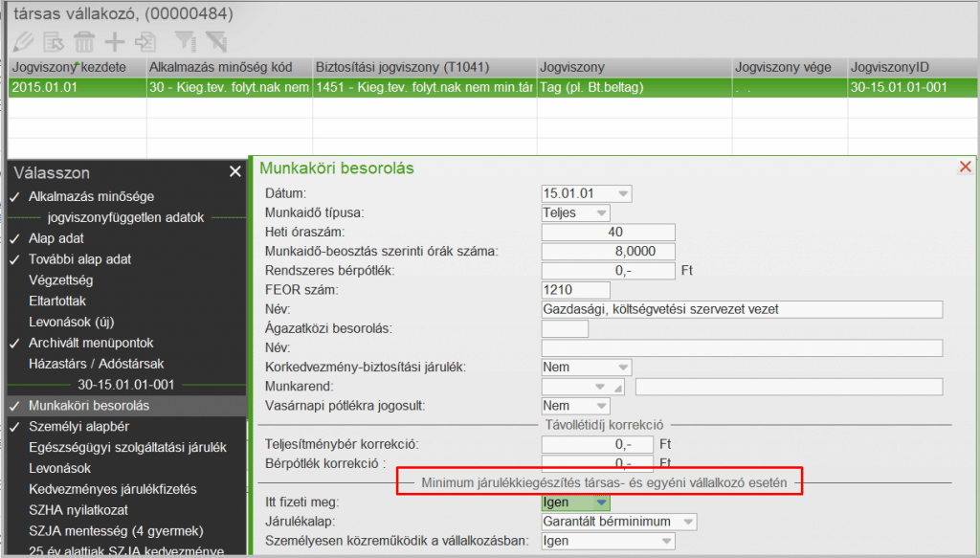Select Személyi alapbér in side menu
The width and height of the screenshot is (980, 558).
coord(78,426)
